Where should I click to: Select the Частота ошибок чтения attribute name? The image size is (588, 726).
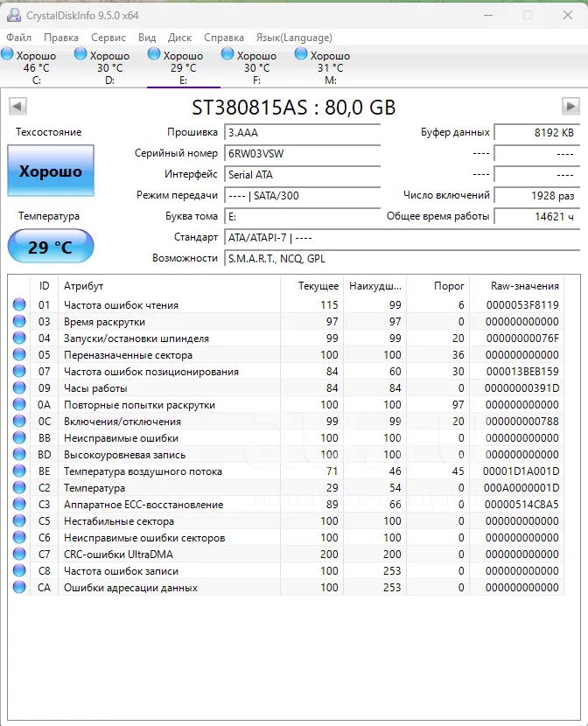[x=121, y=305]
